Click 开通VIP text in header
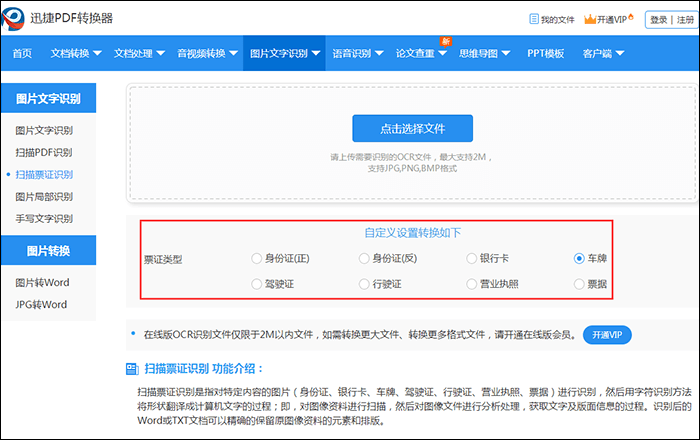 tap(612, 20)
